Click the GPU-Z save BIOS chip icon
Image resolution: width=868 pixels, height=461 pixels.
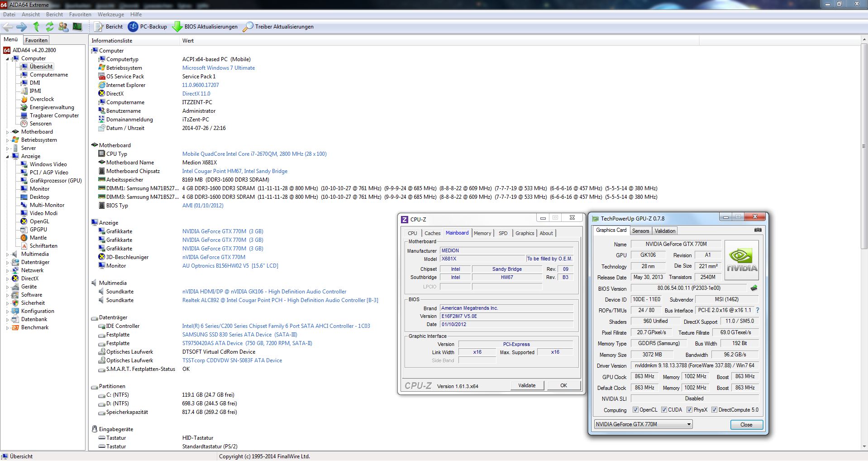click(754, 288)
